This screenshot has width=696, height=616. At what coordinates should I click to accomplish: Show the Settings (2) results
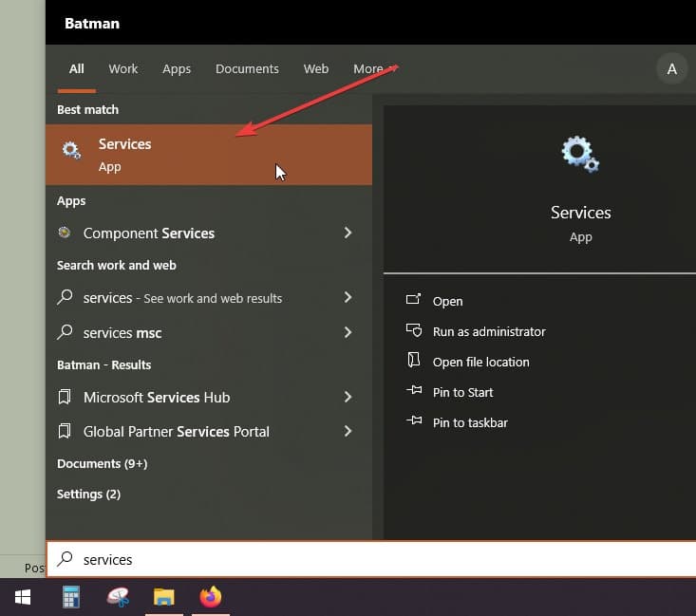(88, 494)
